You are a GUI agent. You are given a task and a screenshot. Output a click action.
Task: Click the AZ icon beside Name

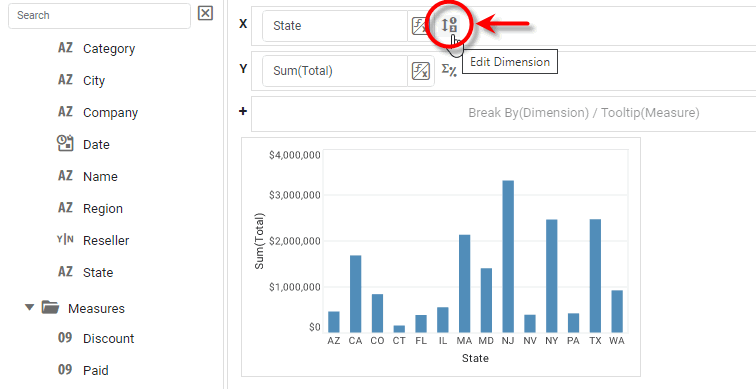[x=65, y=175]
